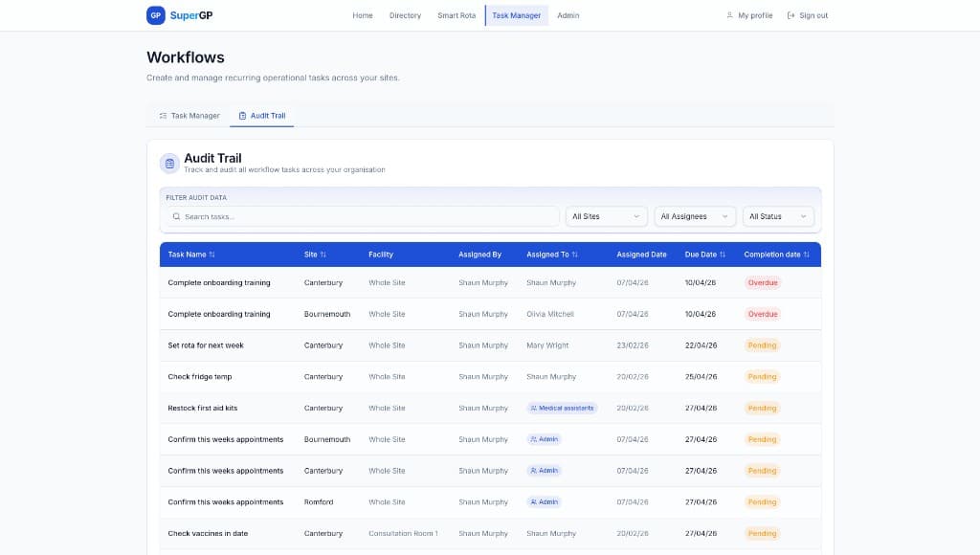
Task: Click Pending status for Restock first aid kits
Action: pyautogui.click(x=762, y=409)
